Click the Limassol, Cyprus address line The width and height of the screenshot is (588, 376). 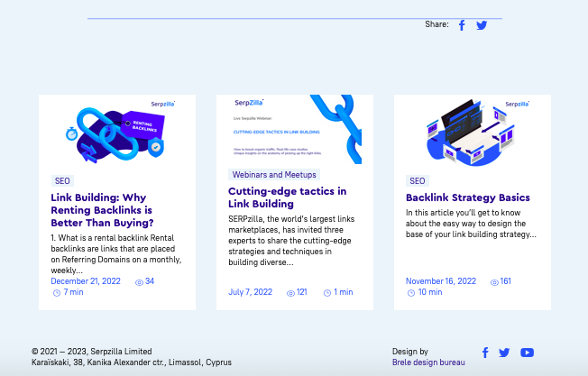[132, 362]
